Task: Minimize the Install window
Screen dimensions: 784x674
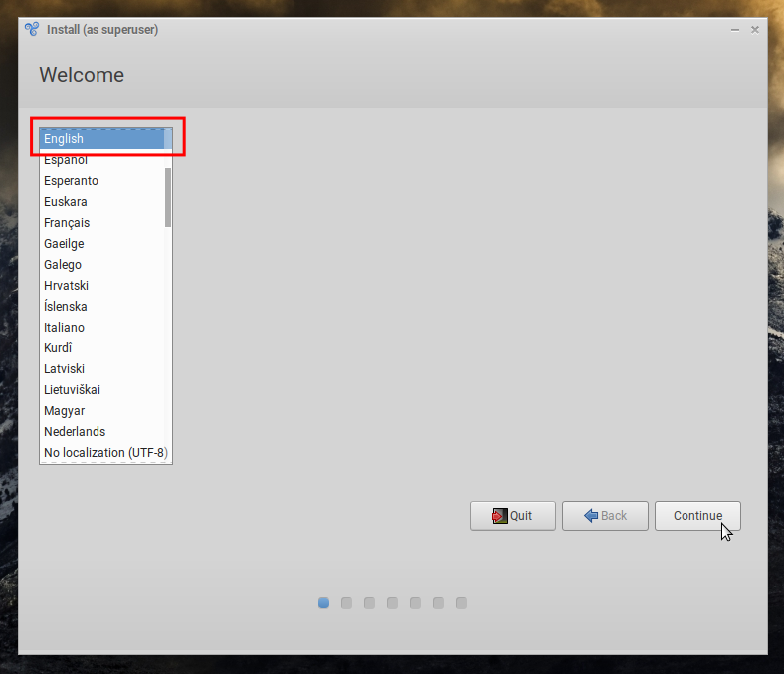Action: point(735,30)
